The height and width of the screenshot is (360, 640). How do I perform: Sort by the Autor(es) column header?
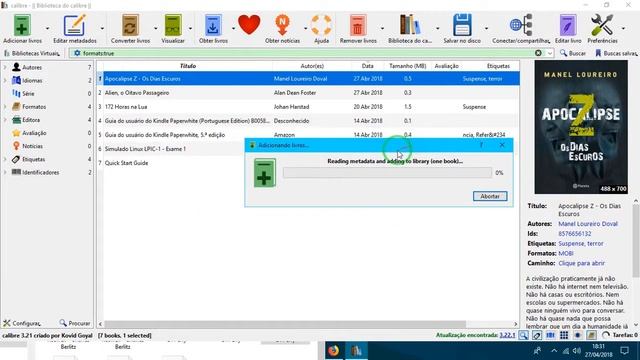coord(312,66)
